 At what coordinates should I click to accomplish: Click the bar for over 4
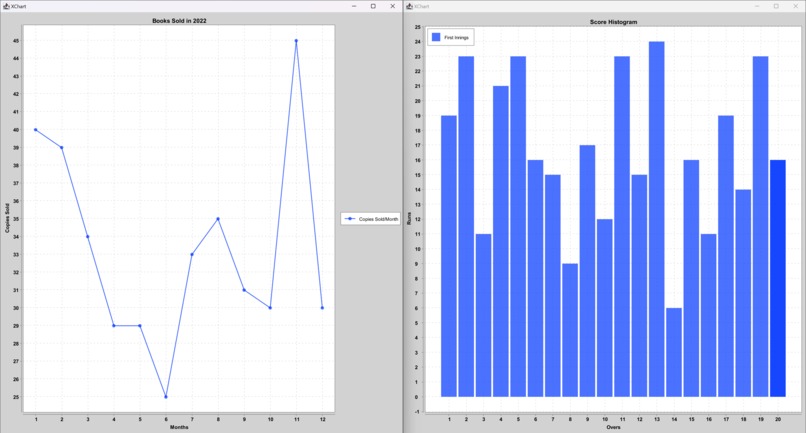coord(501,241)
